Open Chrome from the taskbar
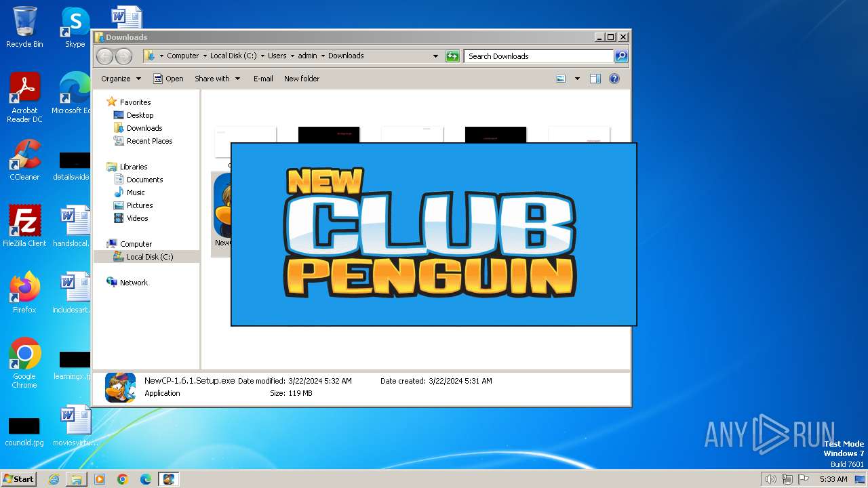The width and height of the screenshot is (868, 488). (x=123, y=479)
